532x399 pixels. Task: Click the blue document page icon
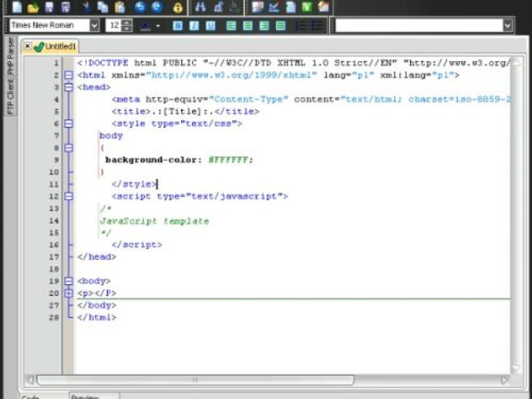(291, 7)
